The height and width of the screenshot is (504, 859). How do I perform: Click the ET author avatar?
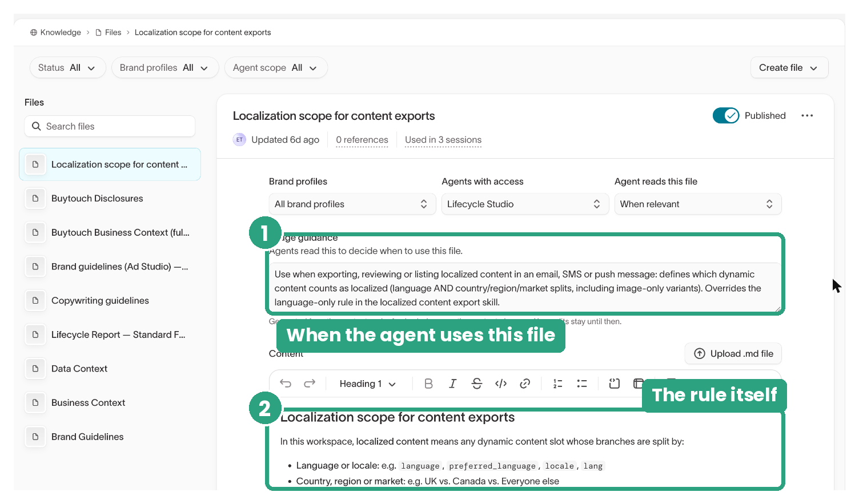click(239, 140)
